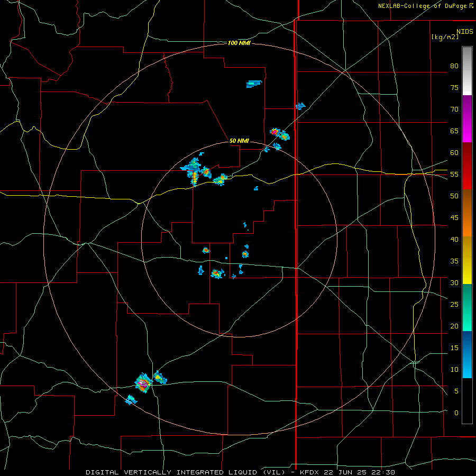The width and height of the screenshot is (476, 476).
Task: Click the scale value 40
Action: coord(454,240)
